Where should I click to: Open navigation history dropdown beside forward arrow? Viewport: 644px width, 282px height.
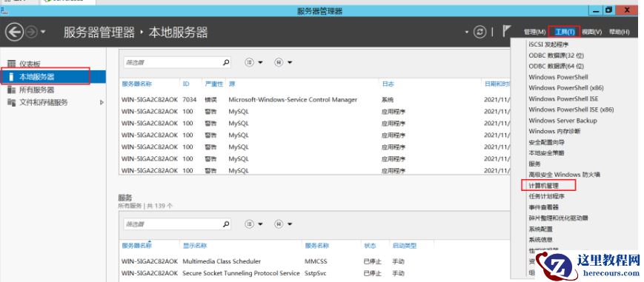click(43, 33)
